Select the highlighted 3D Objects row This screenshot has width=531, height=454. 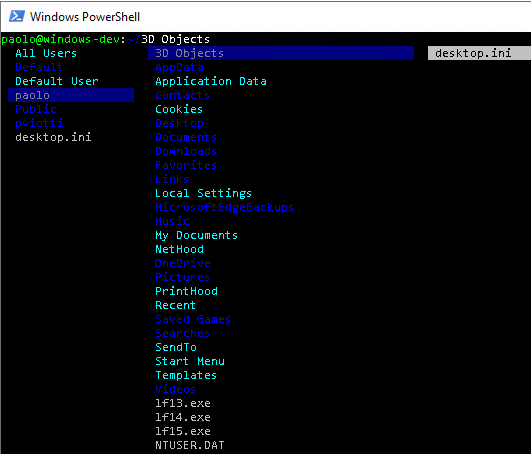coord(281,53)
